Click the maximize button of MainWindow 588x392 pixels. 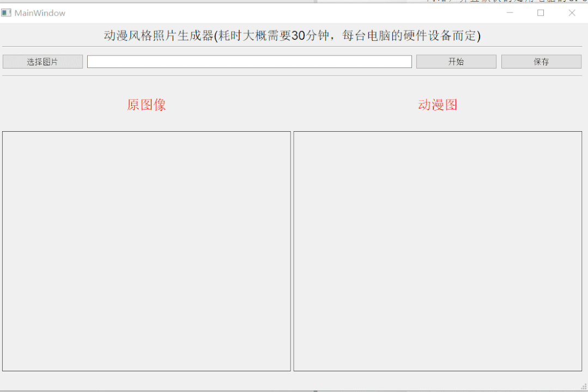(540, 12)
